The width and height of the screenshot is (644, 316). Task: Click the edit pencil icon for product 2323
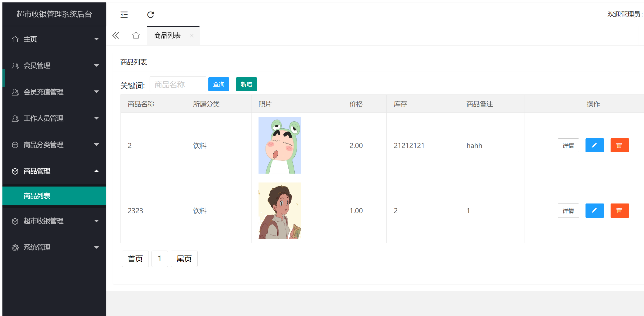[x=594, y=210]
